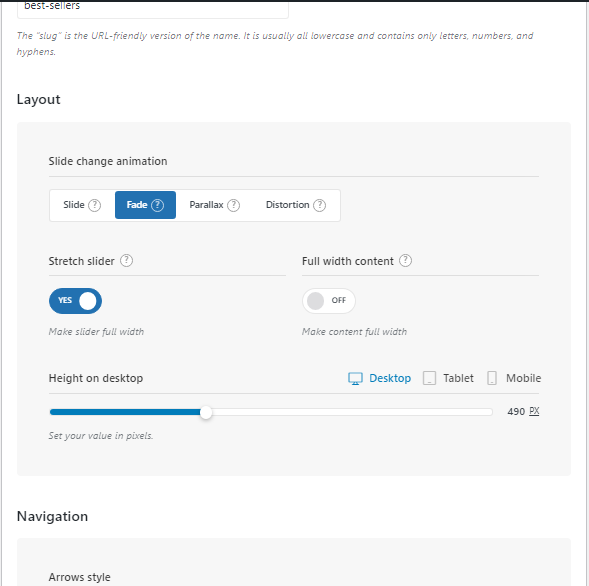Screen dimensions: 589x586
Task: Click the Distortion help question icon
Action: pyautogui.click(x=319, y=205)
